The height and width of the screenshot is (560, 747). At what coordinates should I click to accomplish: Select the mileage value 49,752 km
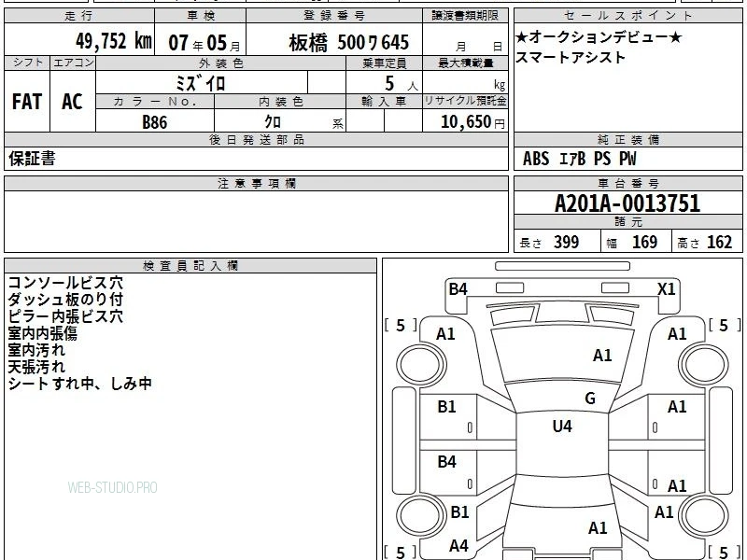tap(113, 41)
